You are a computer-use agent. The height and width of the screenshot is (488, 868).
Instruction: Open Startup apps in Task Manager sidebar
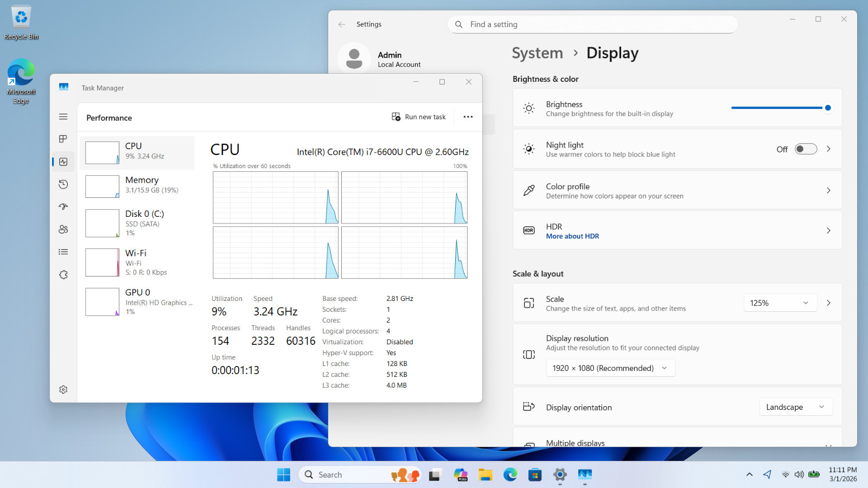tap(63, 207)
